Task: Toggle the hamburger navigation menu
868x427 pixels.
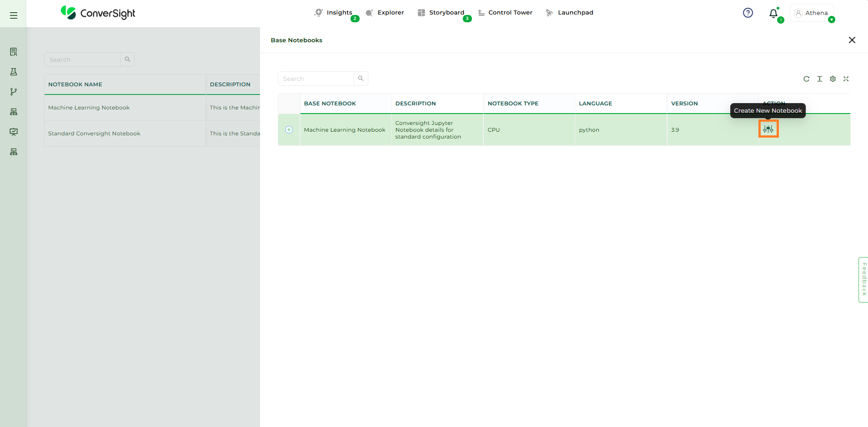Action: tap(14, 15)
